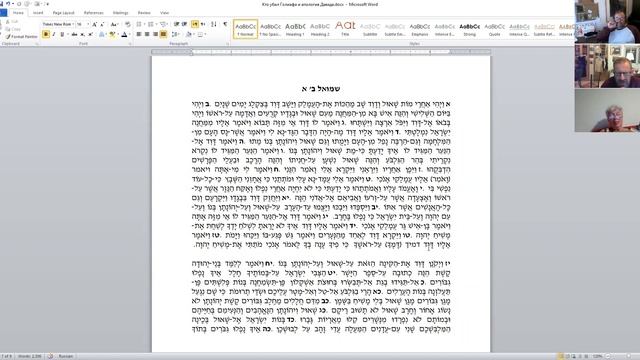Image resolution: width=640 pixels, height=360 pixels.
Task: Justify the paragraph text
Action: (163, 34)
